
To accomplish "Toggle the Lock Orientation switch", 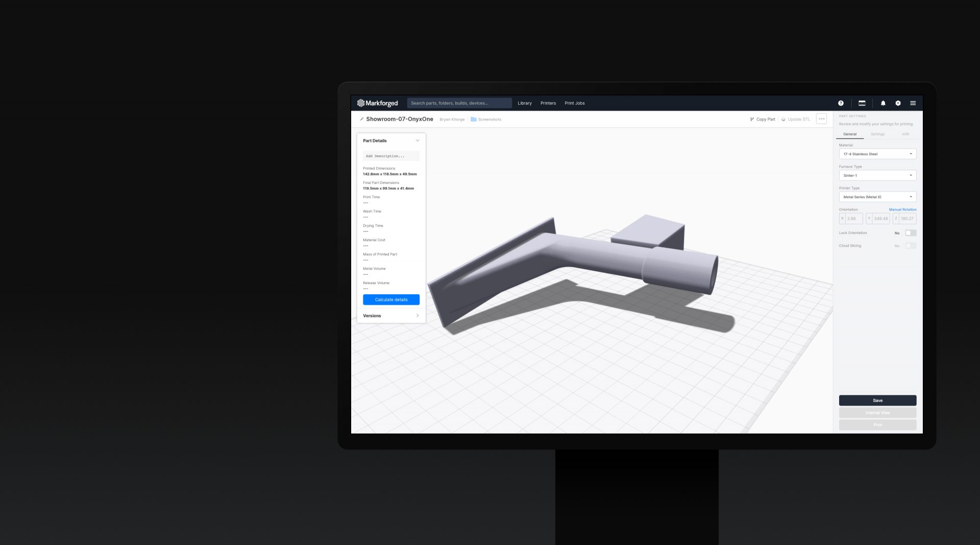I will pos(911,233).
